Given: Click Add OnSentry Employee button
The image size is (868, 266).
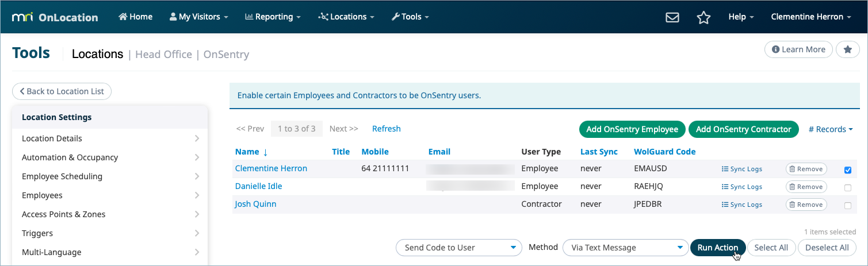Looking at the screenshot, I should pyautogui.click(x=632, y=129).
